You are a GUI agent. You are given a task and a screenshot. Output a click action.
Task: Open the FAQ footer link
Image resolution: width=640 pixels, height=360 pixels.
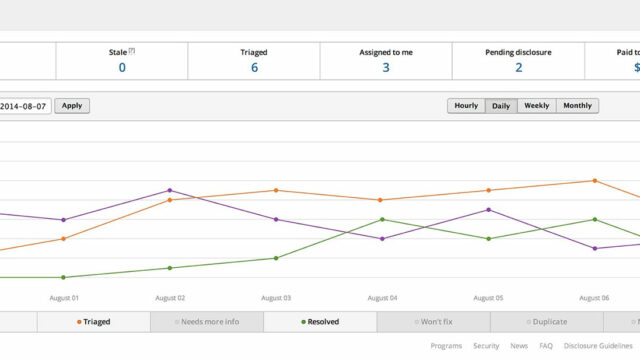[x=546, y=346]
